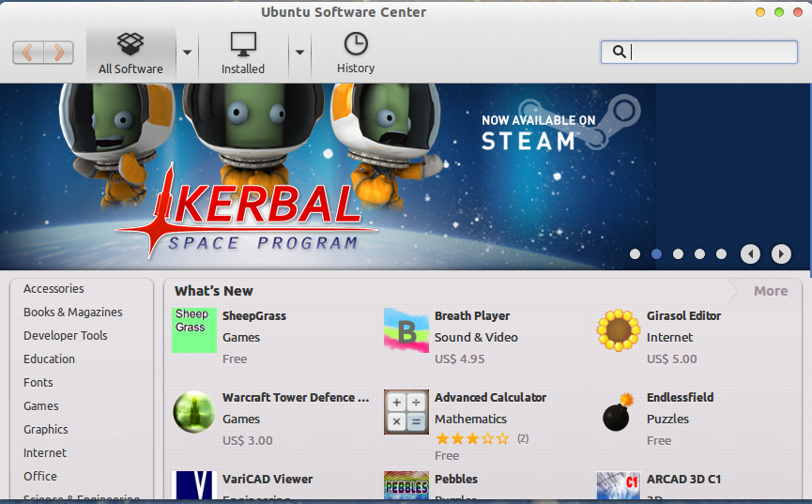Open the Graphics category

click(x=46, y=430)
